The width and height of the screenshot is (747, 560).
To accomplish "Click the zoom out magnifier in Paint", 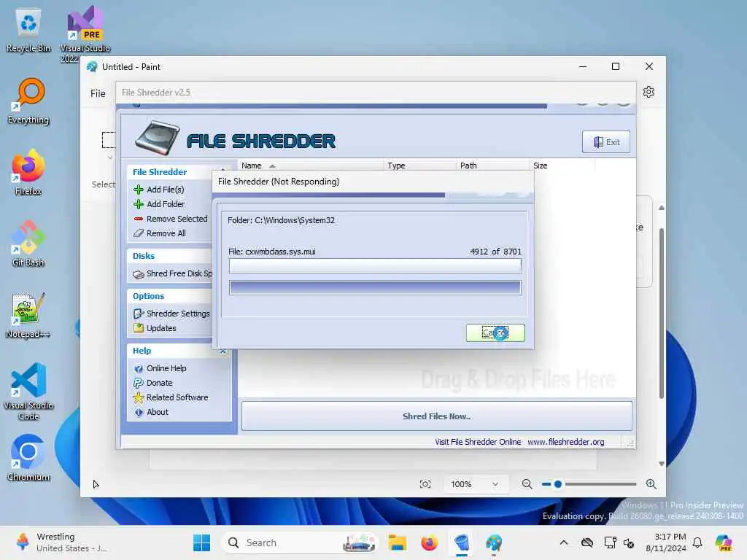I will point(527,484).
